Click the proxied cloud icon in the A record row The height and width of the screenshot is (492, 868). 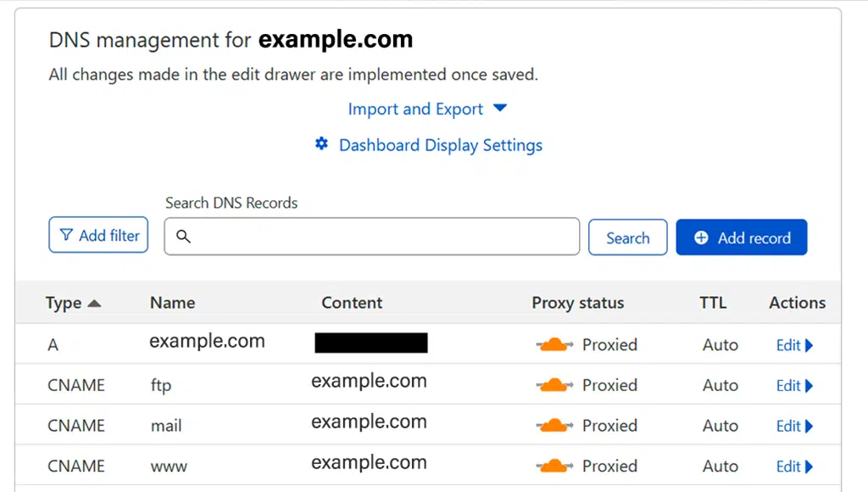tap(554, 344)
